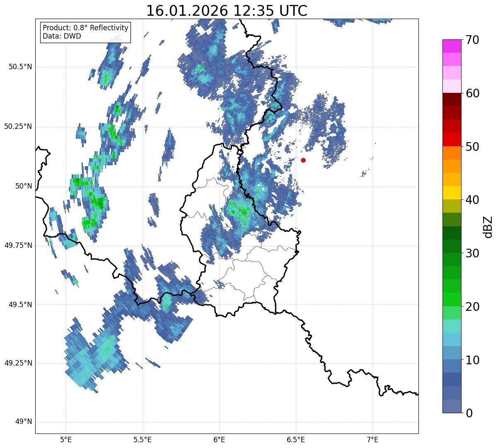
Task: Click the longitude label 6°E
Action: coord(219,439)
